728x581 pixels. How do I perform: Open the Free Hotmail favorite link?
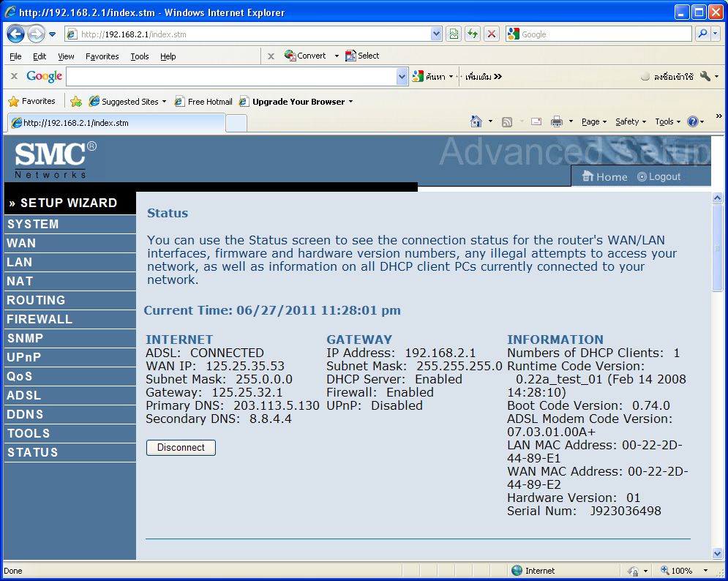tap(203, 101)
